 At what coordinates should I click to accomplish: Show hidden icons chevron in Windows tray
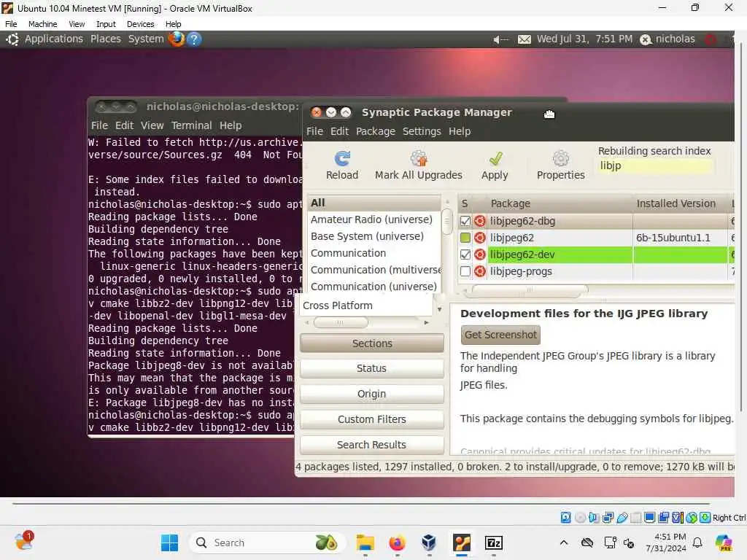coord(564,542)
